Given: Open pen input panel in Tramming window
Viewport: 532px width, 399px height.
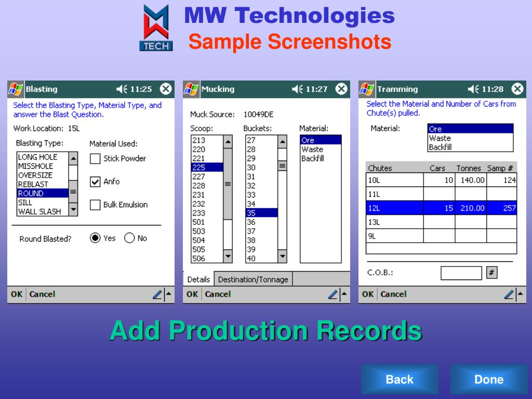Looking at the screenshot, I should tap(509, 294).
